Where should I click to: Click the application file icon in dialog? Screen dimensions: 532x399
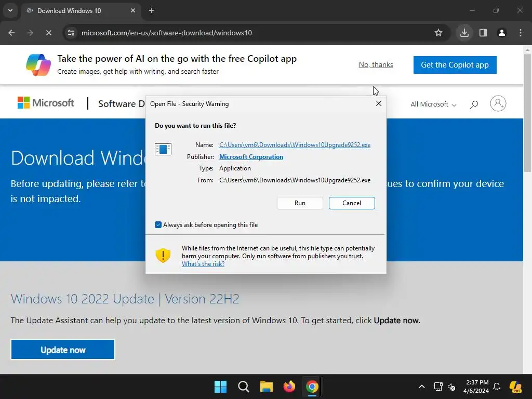tap(163, 149)
